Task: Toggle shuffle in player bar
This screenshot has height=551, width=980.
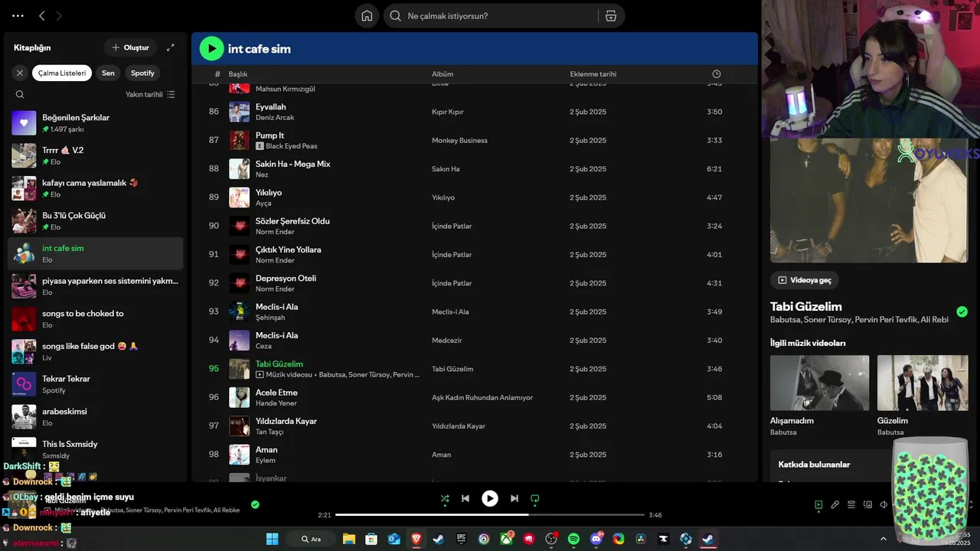Action: pos(445,499)
